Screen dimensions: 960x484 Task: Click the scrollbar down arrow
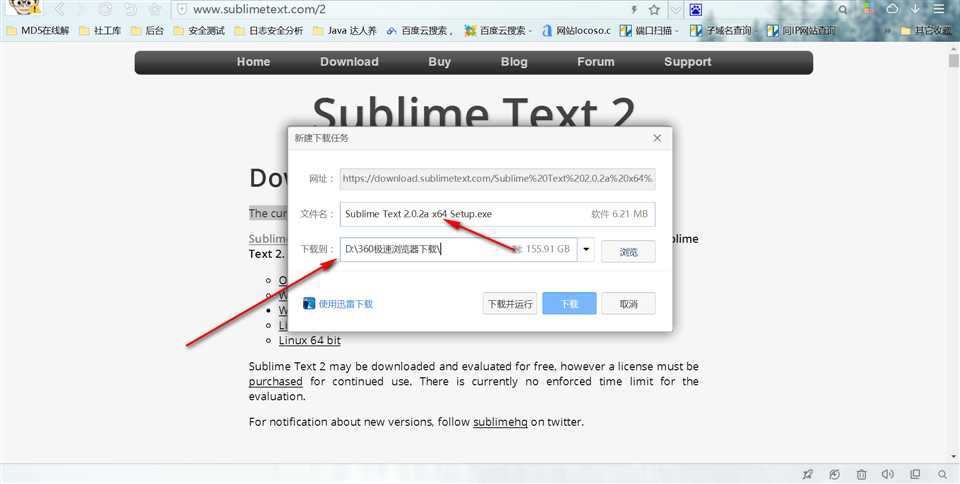tap(953, 456)
